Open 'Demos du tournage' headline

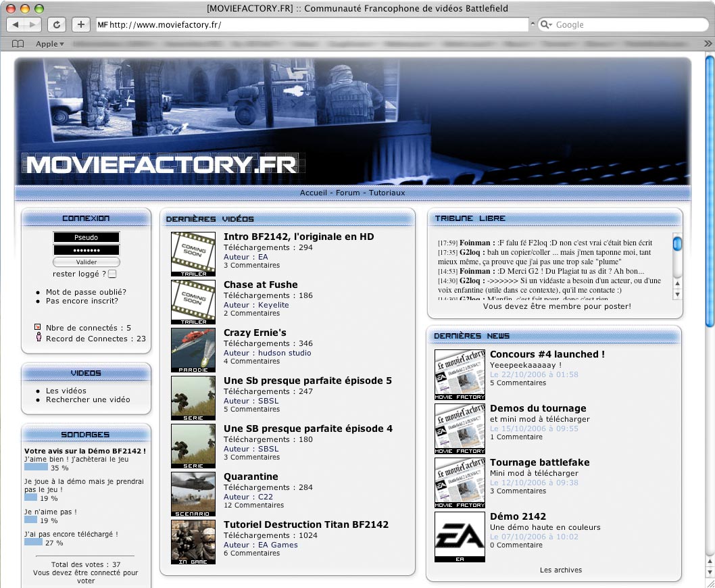(538, 408)
